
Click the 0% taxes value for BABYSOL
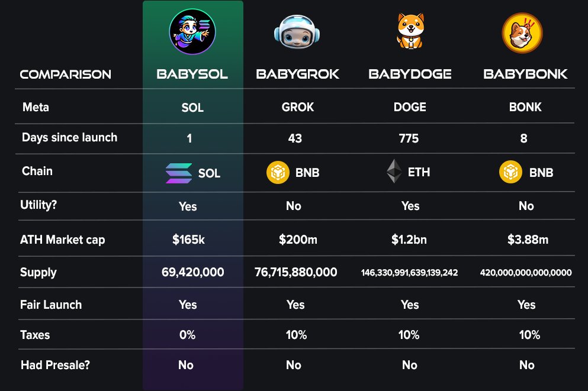(x=188, y=335)
